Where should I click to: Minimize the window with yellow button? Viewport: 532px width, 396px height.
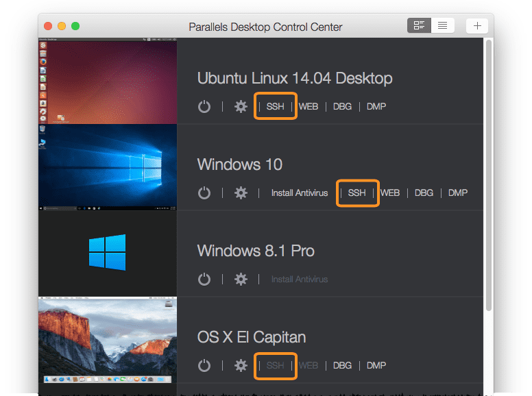62,26
